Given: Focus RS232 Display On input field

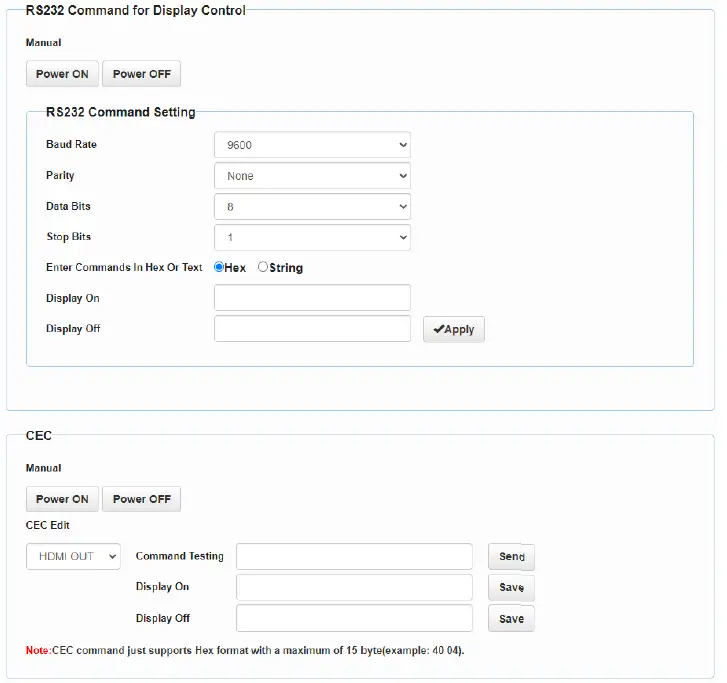Looking at the screenshot, I should 312,298.
